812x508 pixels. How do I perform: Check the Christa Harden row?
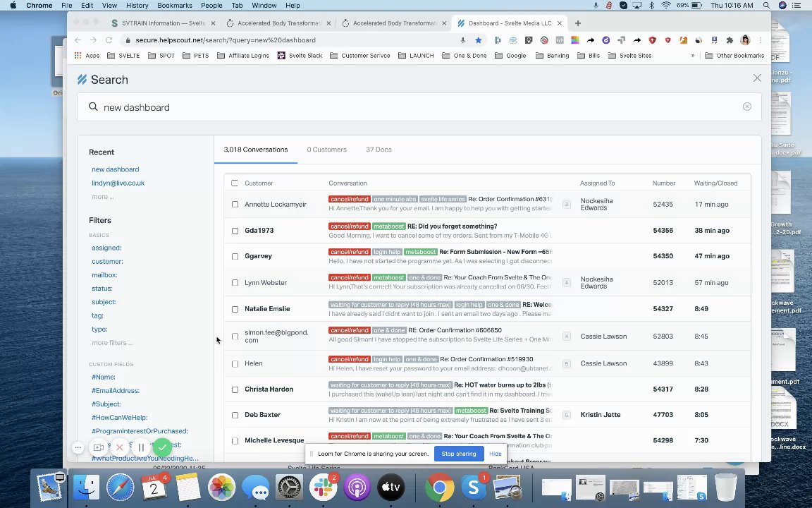coord(235,389)
